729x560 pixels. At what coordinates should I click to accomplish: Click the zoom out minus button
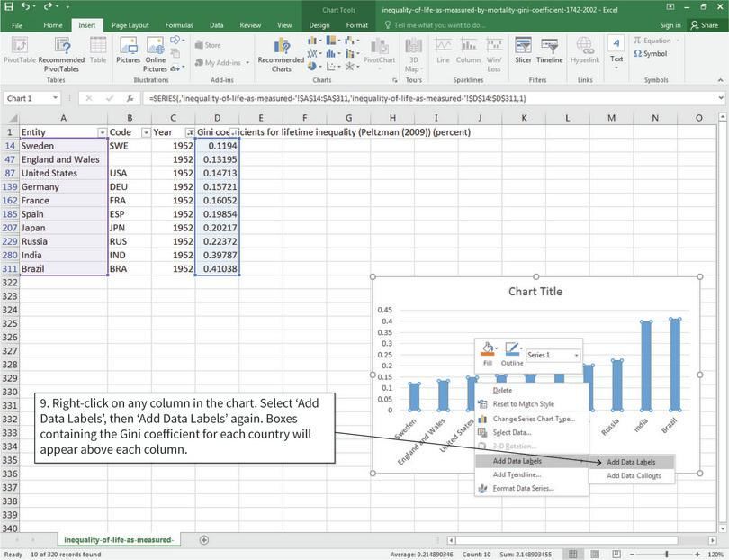tap(634, 555)
